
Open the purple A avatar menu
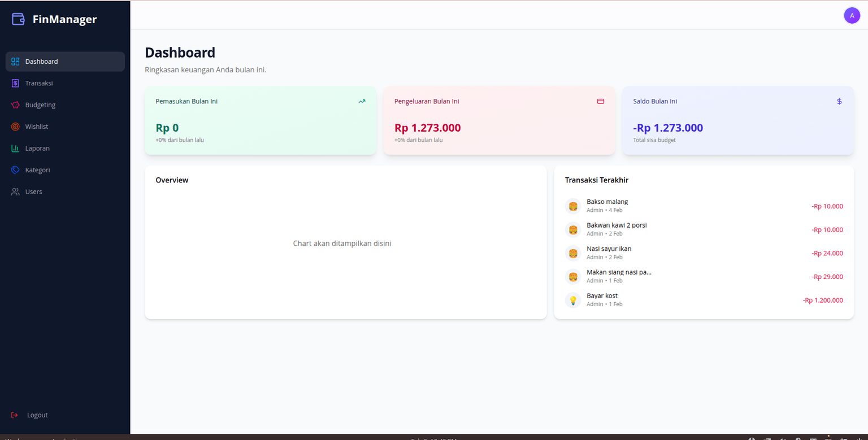(852, 15)
